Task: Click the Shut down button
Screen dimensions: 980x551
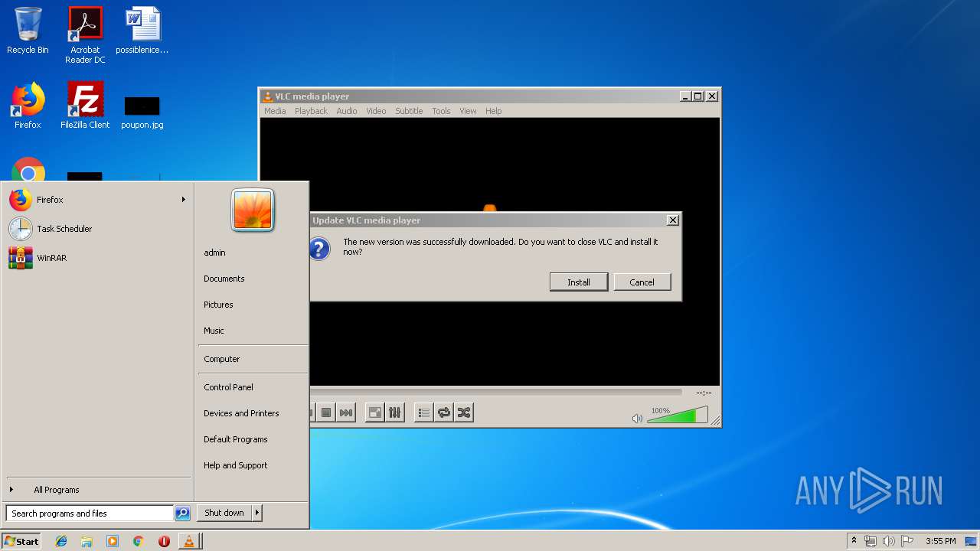Action: click(x=224, y=513)
